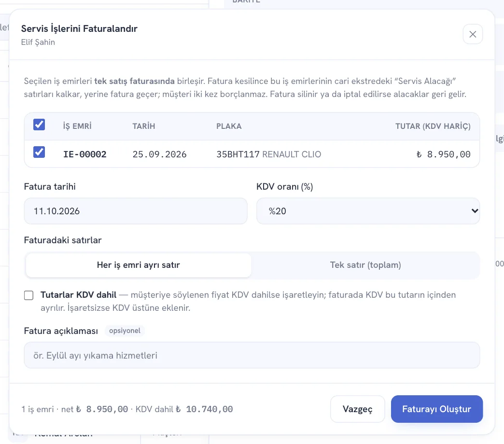Click work order number IE-00002
Image resolution: width=504 pixels, height=444 pixels.
pyautogui.click(x=85, y=154)
